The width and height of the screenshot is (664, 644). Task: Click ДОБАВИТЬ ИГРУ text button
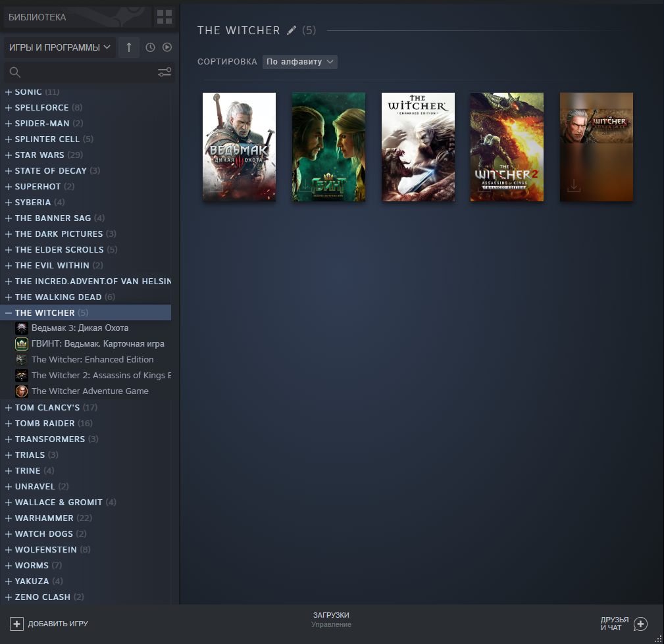point(58,624)
